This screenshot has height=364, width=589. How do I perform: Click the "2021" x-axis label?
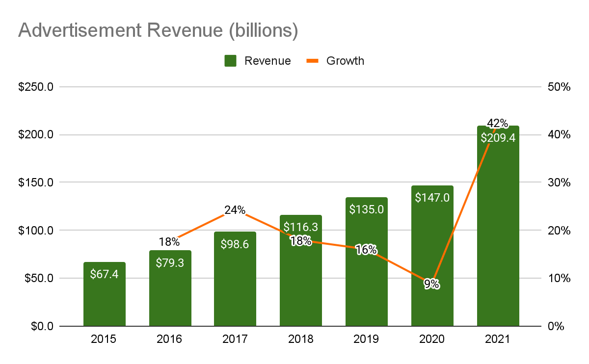(498, 339)
